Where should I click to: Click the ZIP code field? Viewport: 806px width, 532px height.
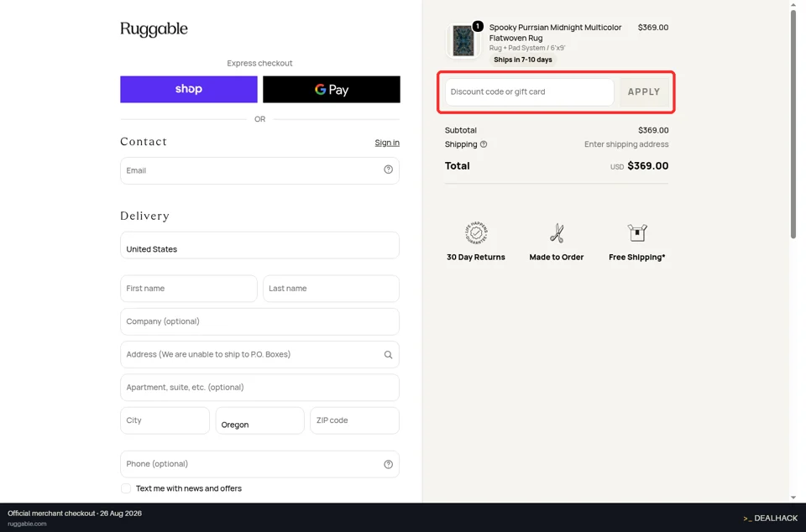pyautogui.click(x=354, y=420)
